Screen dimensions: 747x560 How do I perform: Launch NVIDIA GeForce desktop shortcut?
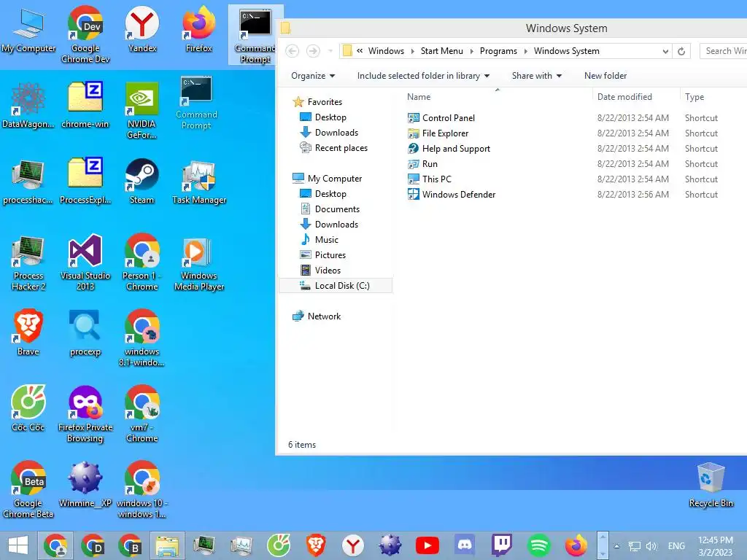pos(142,111)
